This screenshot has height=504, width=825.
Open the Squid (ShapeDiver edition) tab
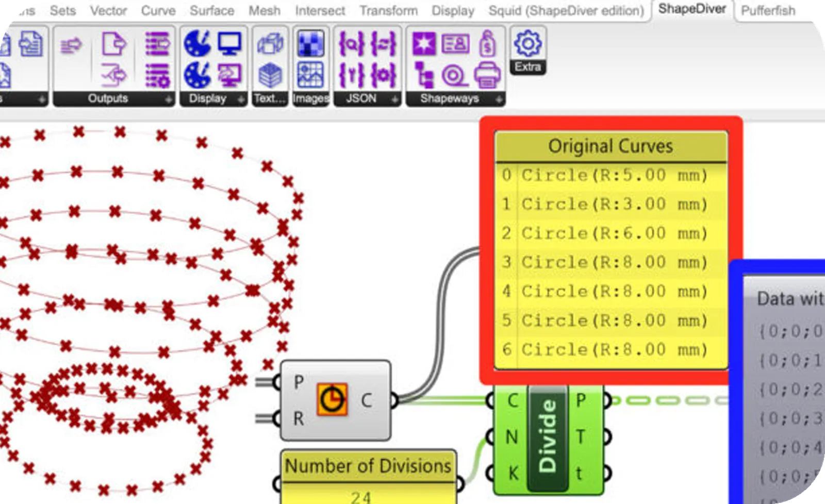coord(566,11)
